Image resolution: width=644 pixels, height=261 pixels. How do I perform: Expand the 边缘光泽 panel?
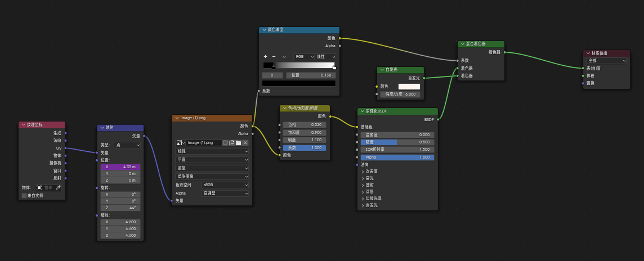(363, 198)
